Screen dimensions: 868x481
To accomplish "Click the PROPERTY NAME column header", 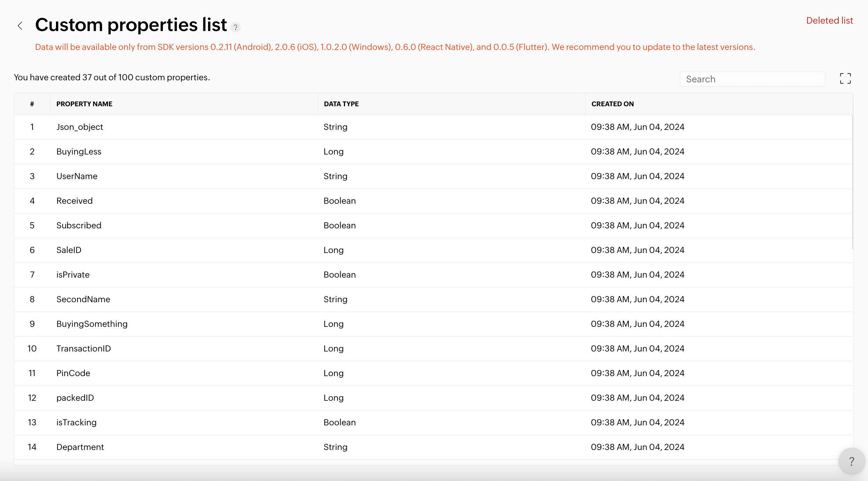I will (84, 104).
